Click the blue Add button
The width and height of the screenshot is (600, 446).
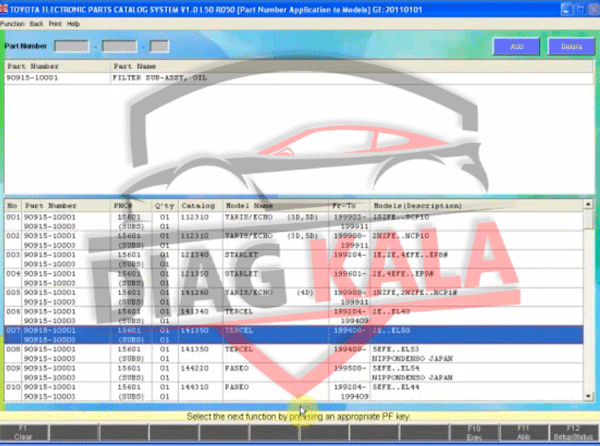[x=517, y=46]
